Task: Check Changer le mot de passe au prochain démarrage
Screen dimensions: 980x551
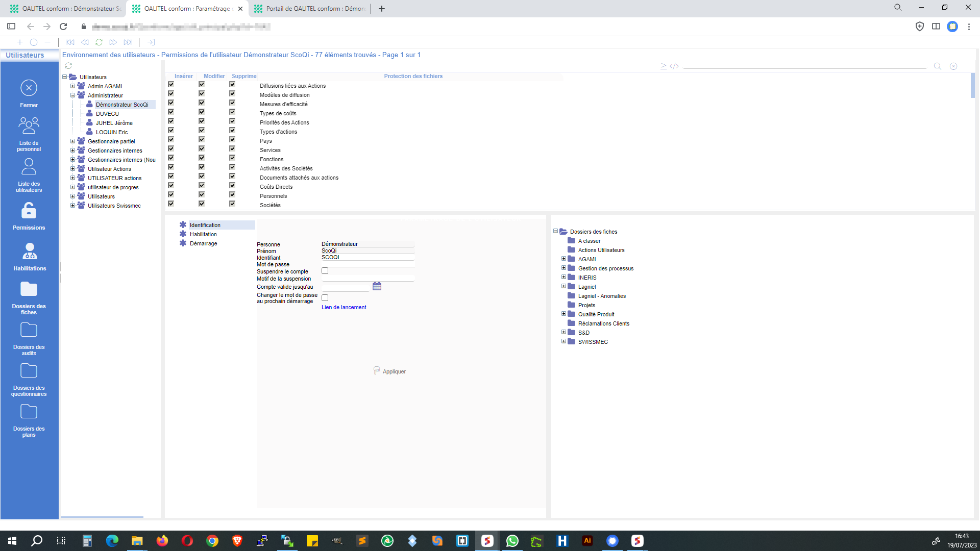Action: coord(325,297)
